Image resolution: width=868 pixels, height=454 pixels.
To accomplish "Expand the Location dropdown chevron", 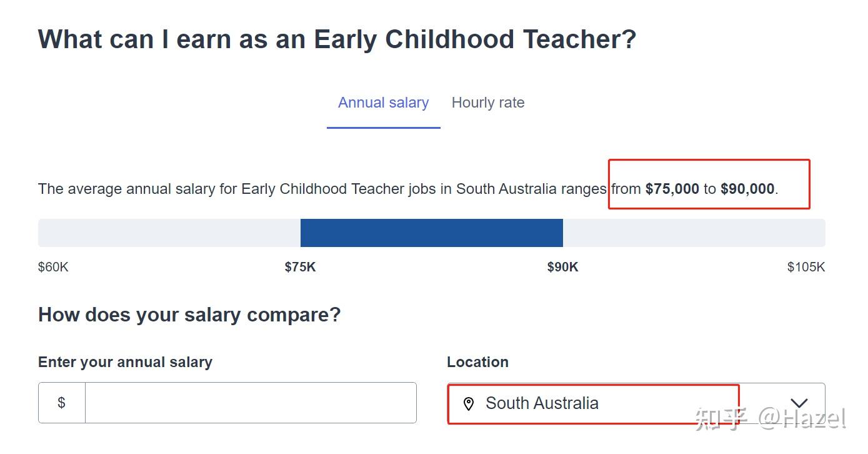I will click(799, 403).
